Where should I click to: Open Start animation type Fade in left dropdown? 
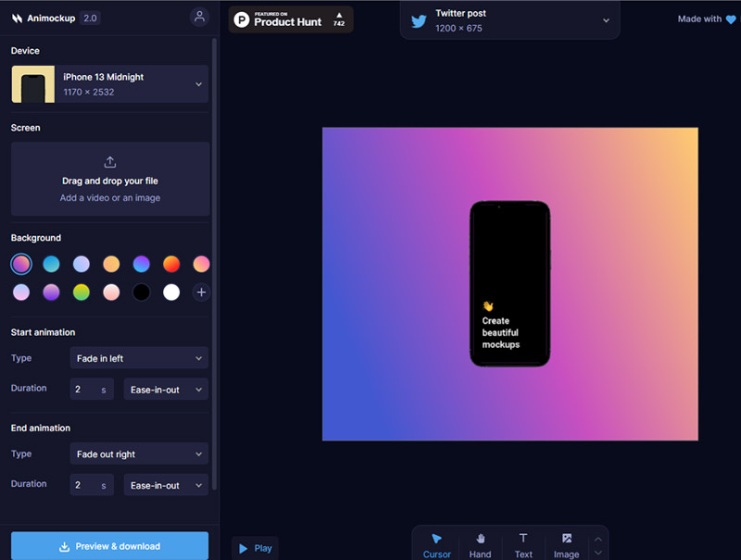(x=139, y=358)
